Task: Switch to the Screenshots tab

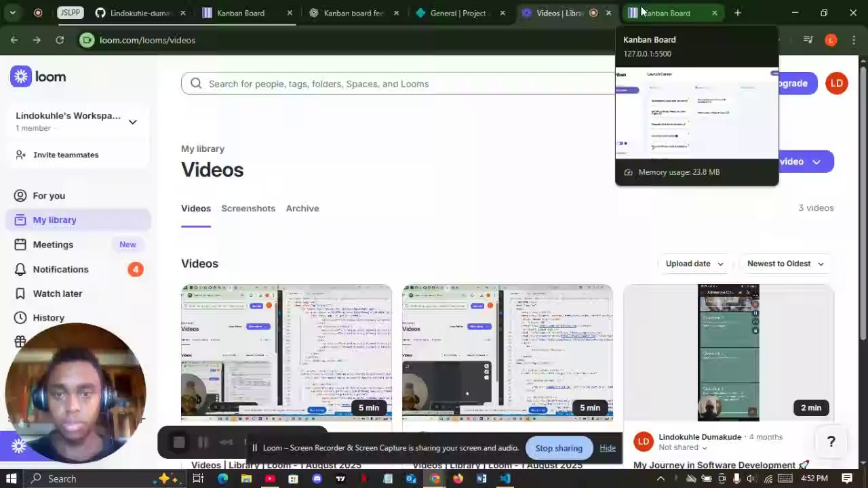Action: [x=248, y=208]
